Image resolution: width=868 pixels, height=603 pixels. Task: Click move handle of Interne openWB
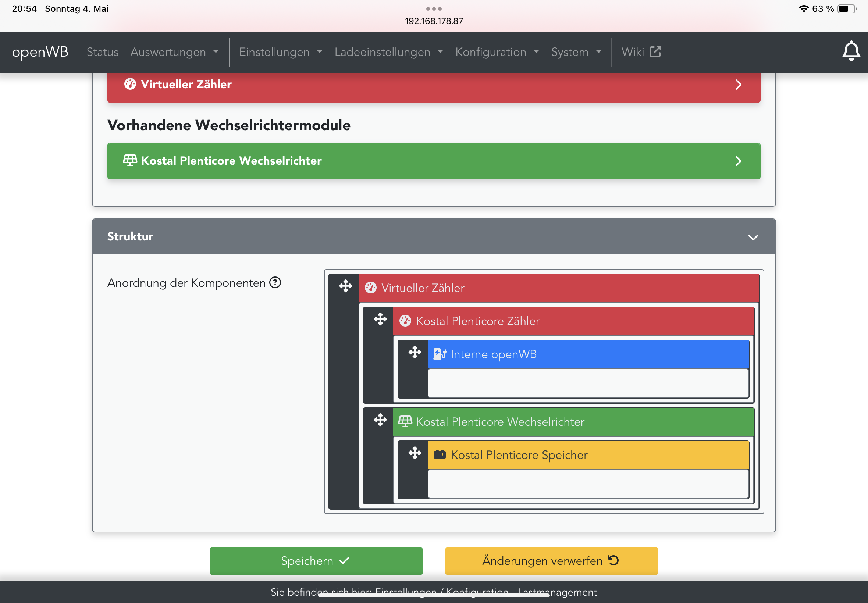click(x=415, y=352)
